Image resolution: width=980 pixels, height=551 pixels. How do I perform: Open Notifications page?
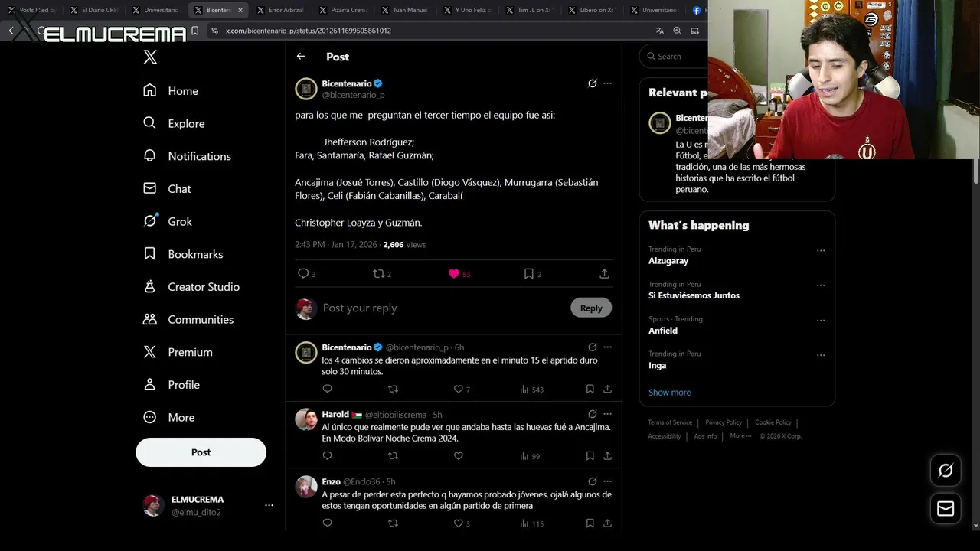coord(187,156)
